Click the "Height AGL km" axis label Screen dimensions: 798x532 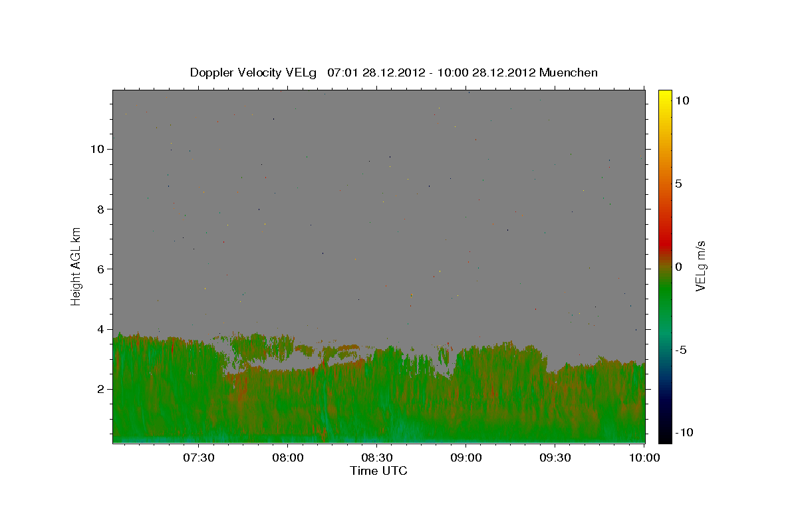76,266
